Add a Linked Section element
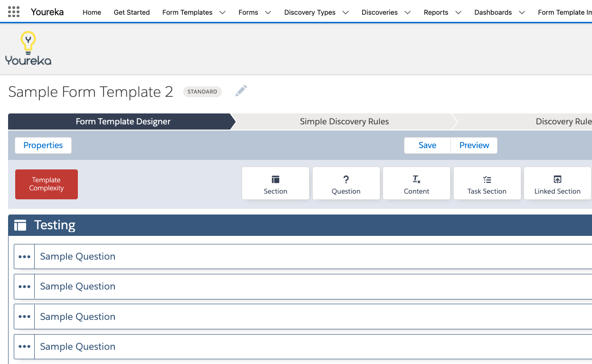This screenshot has width=592, height=364. 557,183
